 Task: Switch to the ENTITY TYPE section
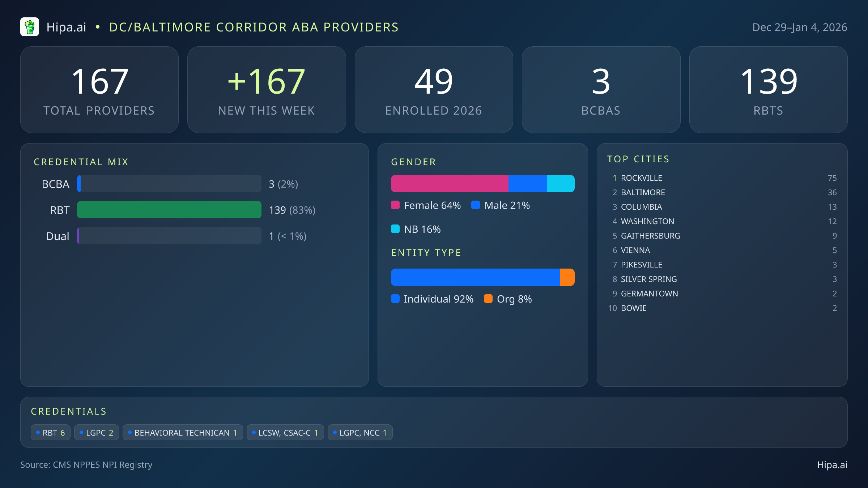tap(426, 252)
